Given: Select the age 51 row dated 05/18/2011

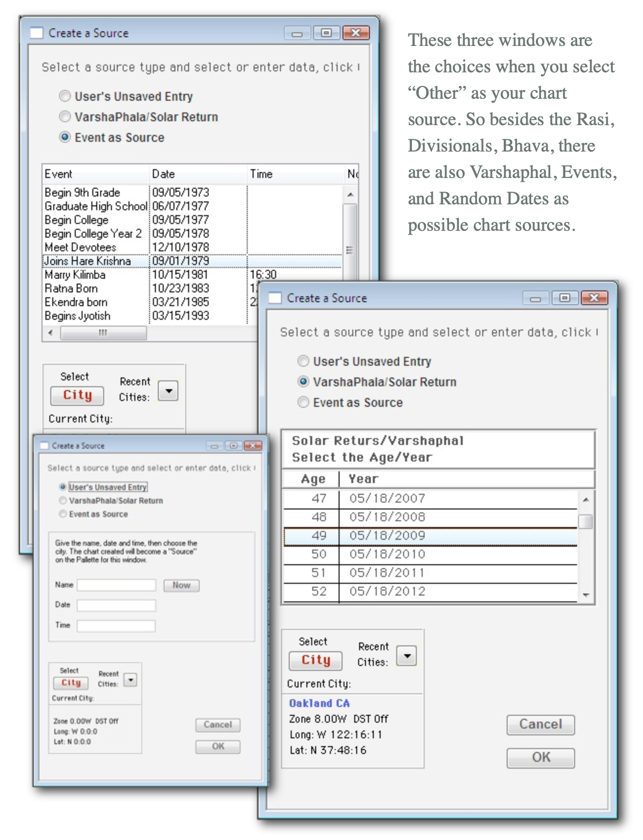Looking at the screenshot, I should [430, 573].
